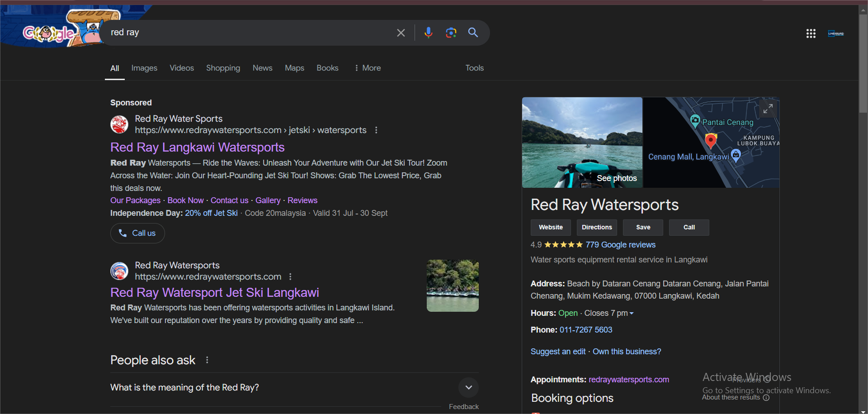Click the Feedback link below People also ask
Screen dimensions: 868x414
pyautogui.click(x=464, y=407)
